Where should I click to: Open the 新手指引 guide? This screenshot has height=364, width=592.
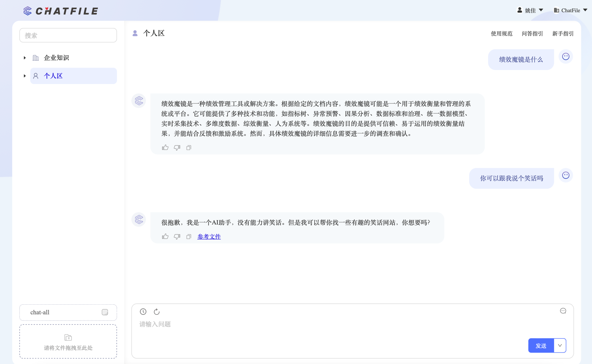563,33
